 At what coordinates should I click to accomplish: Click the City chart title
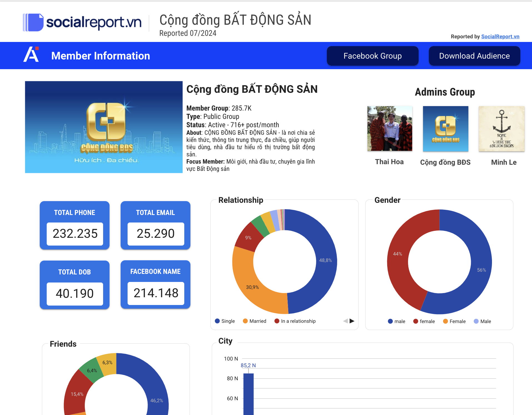coord(225,341)
